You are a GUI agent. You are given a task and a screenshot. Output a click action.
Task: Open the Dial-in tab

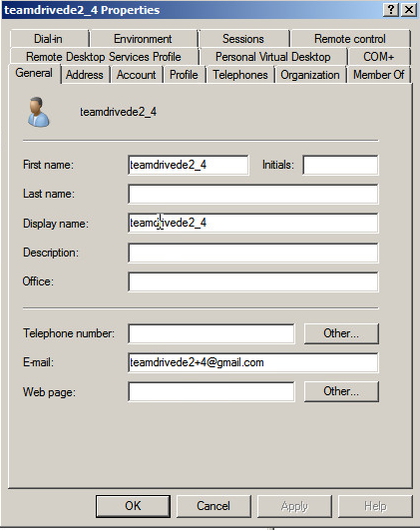(x=49, y=39)
